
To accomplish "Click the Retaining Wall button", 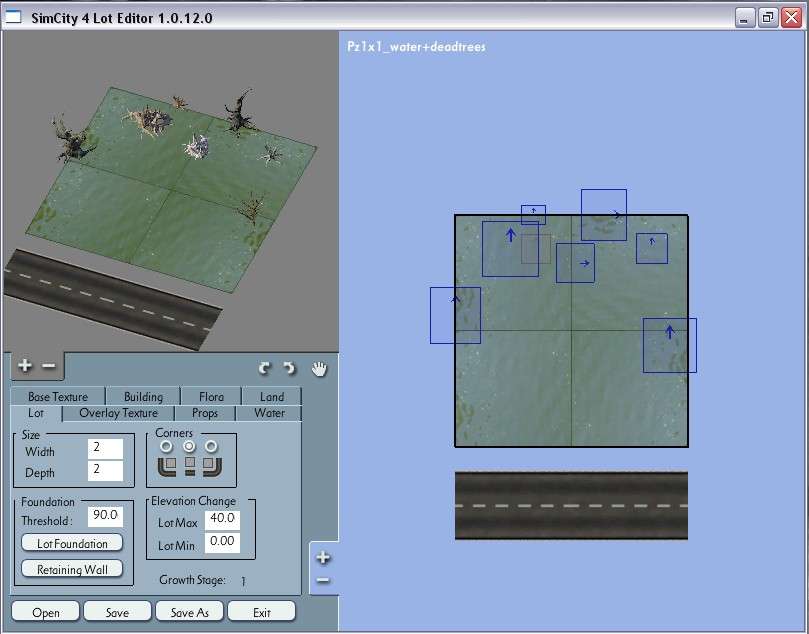I will coord(72,569).
